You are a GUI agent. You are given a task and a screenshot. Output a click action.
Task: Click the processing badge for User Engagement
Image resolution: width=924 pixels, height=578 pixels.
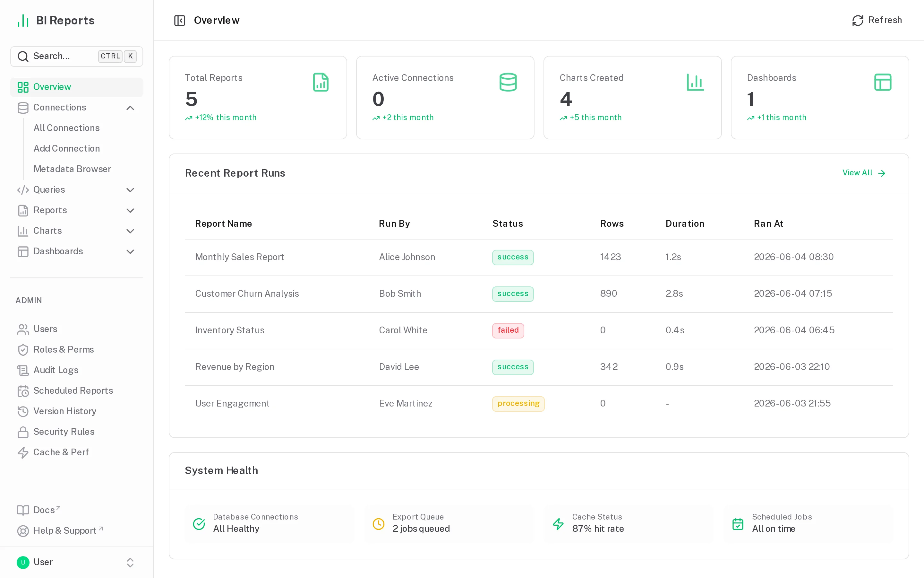point(518,404)
